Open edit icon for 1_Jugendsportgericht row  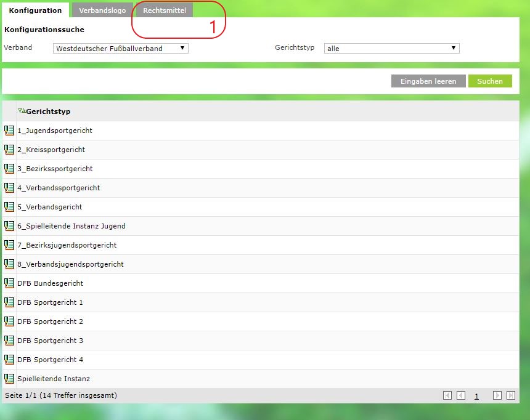[9, 131]
